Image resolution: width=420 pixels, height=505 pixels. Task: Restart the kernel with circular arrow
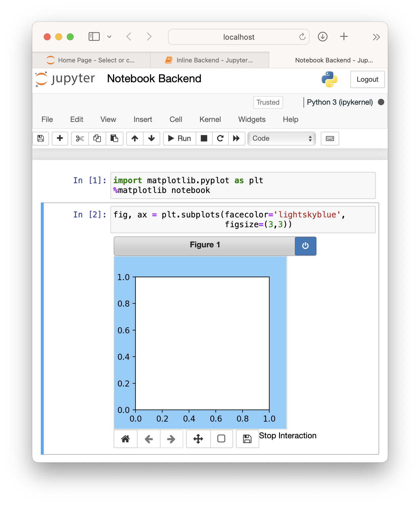coord(220,138)
